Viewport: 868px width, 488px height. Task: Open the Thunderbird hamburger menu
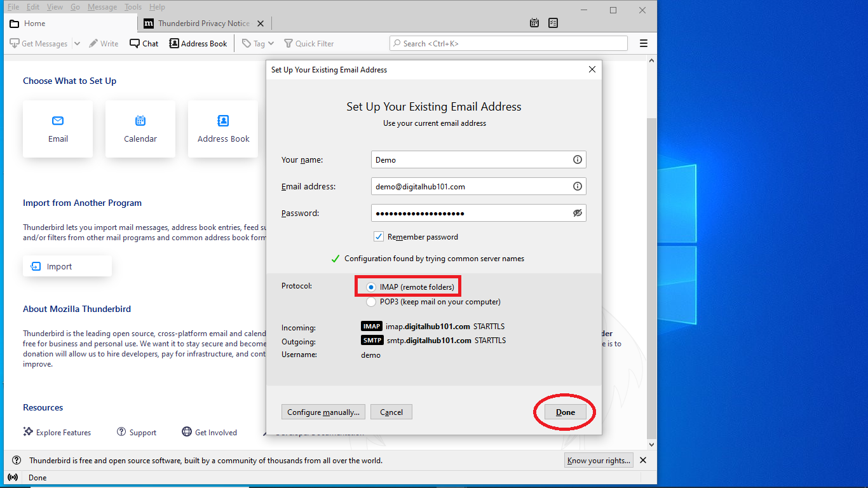(x=644, y=43)
